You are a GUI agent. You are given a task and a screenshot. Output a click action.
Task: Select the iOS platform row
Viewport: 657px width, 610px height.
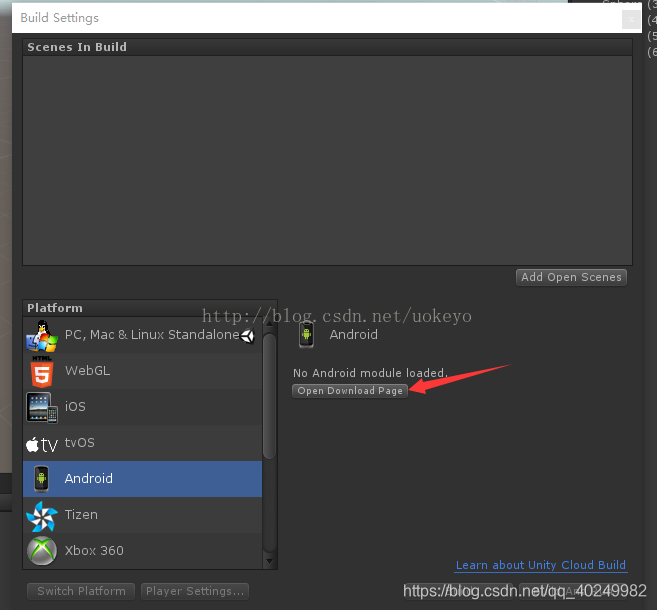coord(142,407)
